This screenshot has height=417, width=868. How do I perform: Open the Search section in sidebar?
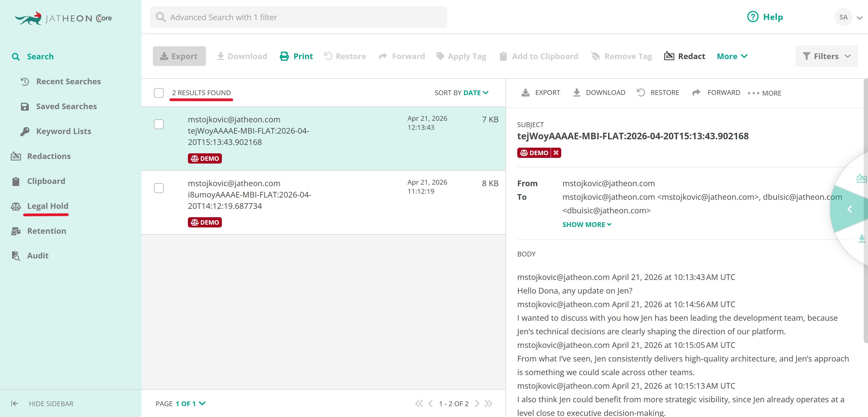(x=40, y=56)
